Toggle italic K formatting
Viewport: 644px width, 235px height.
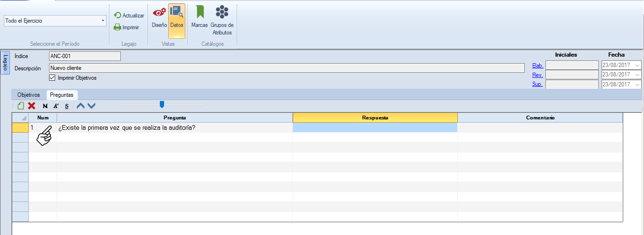tap(56, 106)
